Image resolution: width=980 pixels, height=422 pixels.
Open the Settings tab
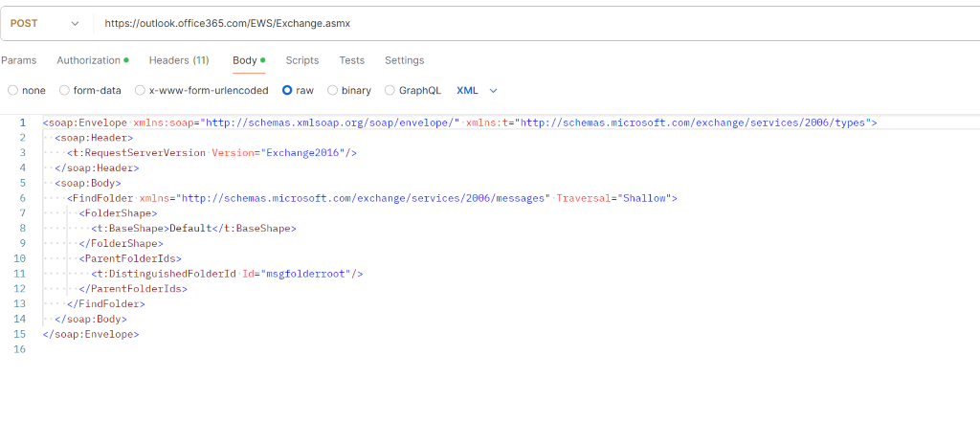[405, 60]
